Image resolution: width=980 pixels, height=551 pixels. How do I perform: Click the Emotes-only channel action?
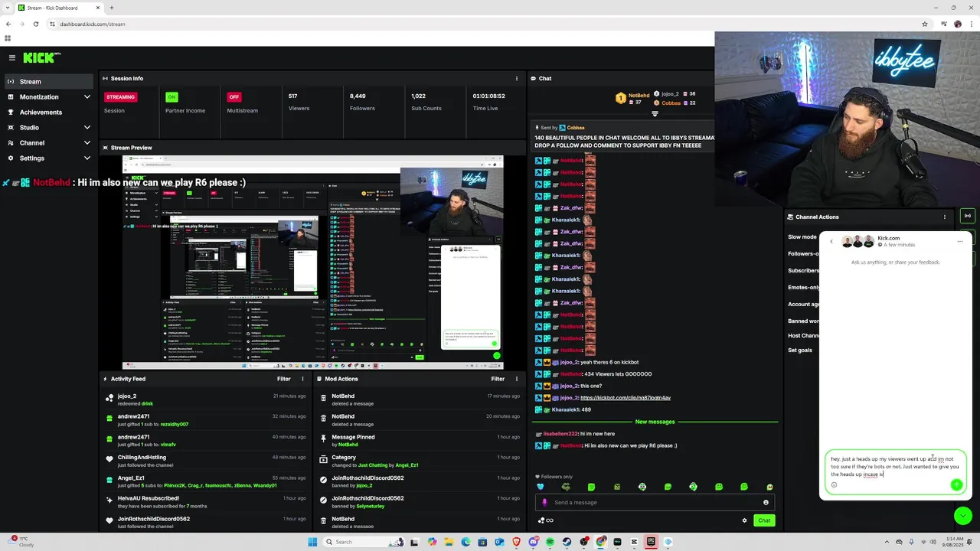804,288
